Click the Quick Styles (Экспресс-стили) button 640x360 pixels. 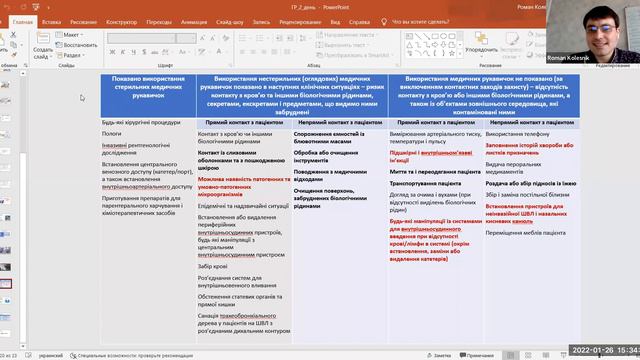pos(511,45)
